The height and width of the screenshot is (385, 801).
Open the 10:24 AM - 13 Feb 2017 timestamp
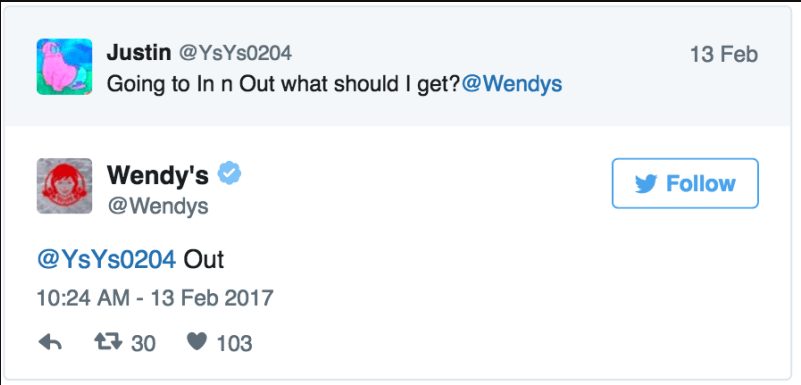coord(155,298)
